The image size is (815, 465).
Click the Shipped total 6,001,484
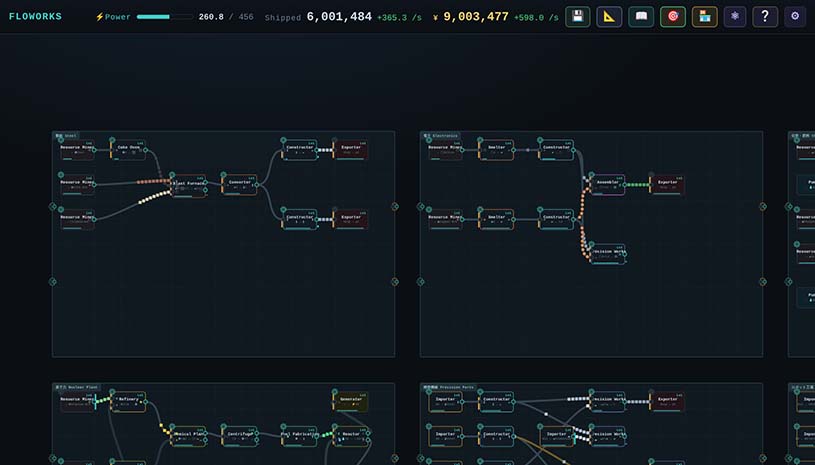(x=339, y=17)
